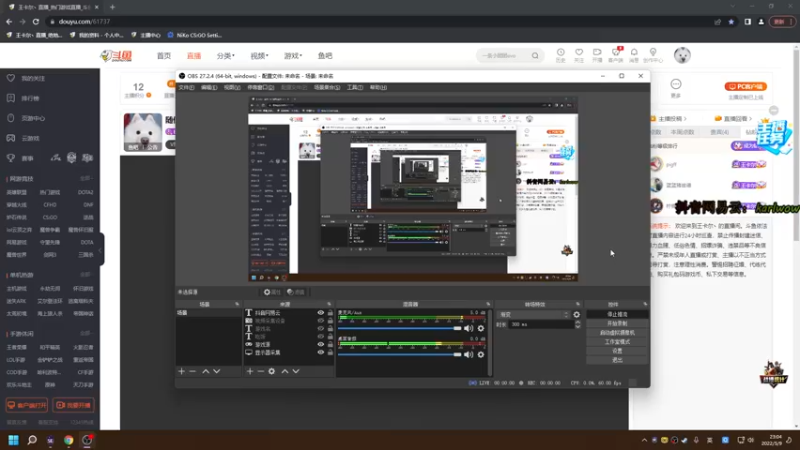
Task: Click 启动虚拟摄像机 virtual camera button
Action: pos(617,333)
